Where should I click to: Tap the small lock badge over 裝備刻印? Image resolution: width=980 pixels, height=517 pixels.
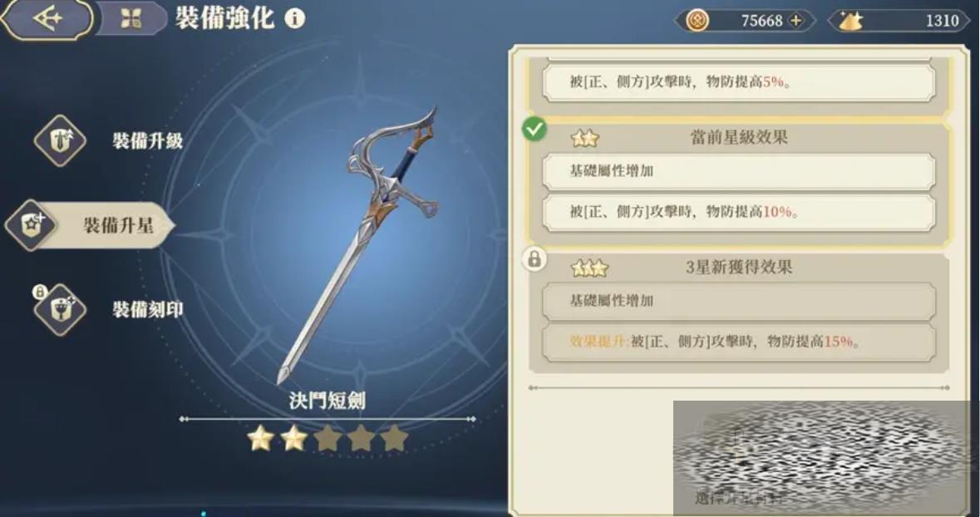pos(39,292)
